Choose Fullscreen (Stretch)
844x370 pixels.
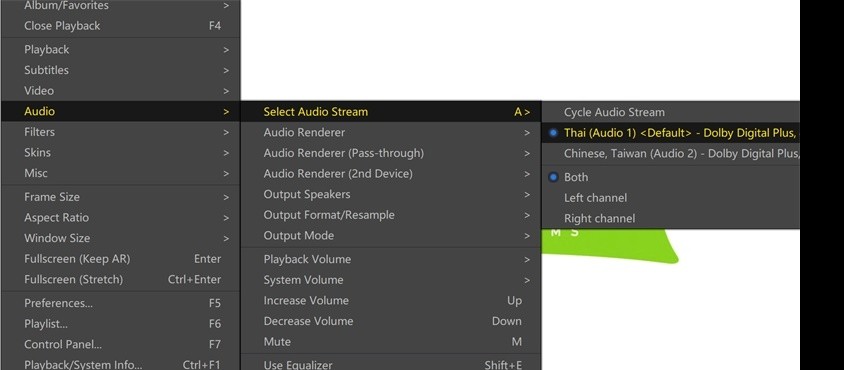[x=121, y=280]
